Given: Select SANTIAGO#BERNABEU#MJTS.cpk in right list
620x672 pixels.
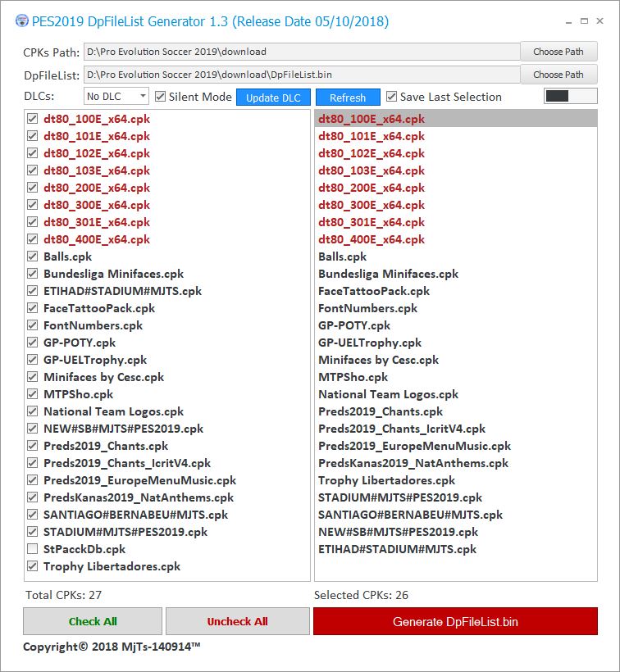Looking at the screenshot, I should 456,515.
